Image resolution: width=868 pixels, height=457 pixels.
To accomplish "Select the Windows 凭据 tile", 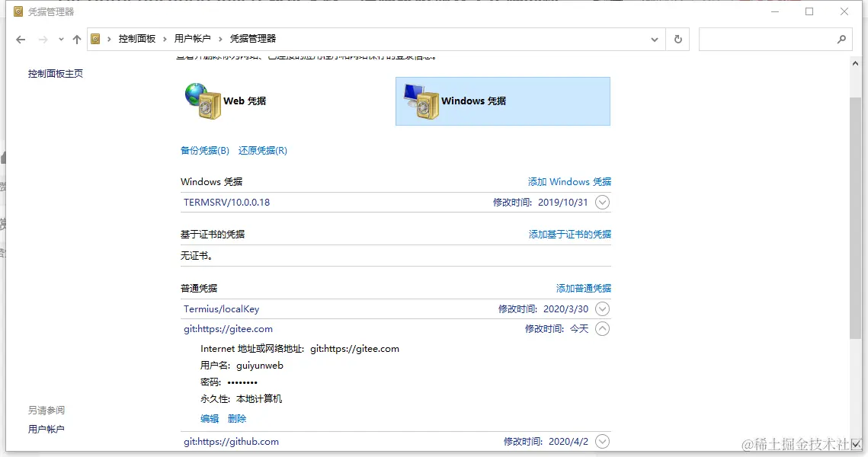I will coord(503,101).
